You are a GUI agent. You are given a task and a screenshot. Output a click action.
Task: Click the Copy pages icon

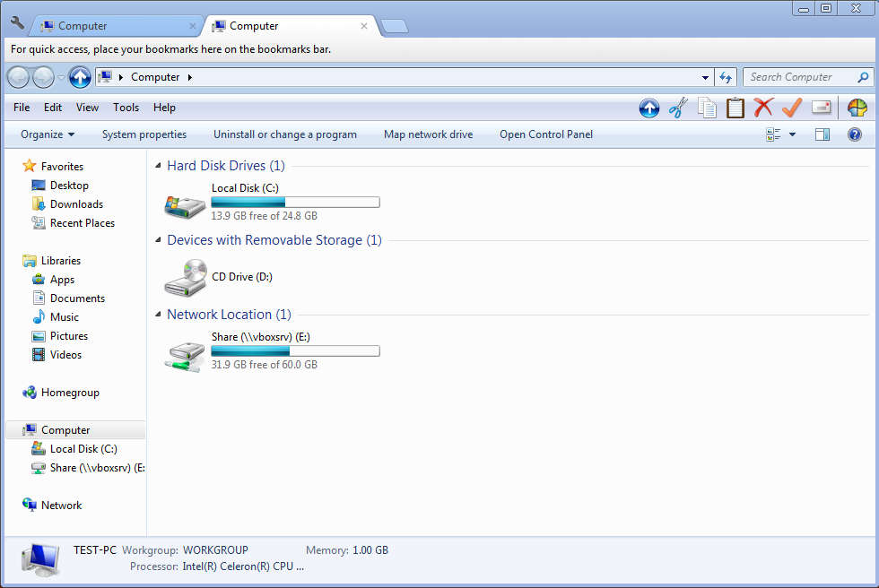coord(707,108)
